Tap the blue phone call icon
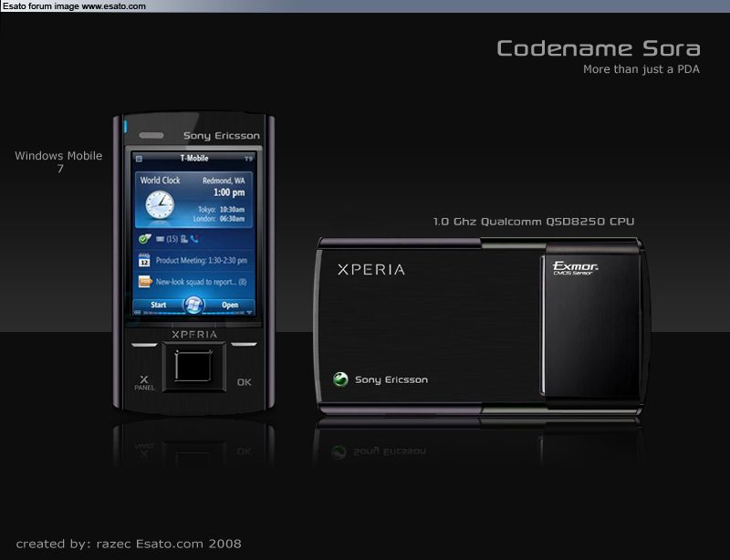Viewport: 730px width, 560px height. point(194,239)
